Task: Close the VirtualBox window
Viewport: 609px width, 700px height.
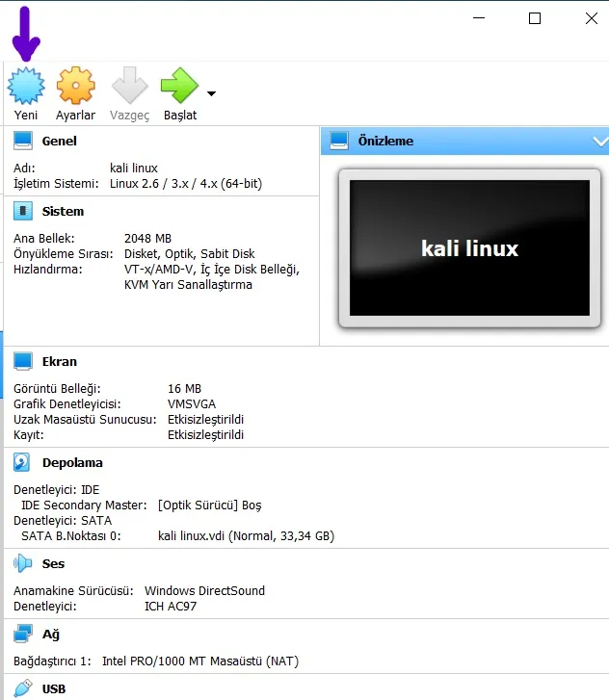Action: [592, 18]
